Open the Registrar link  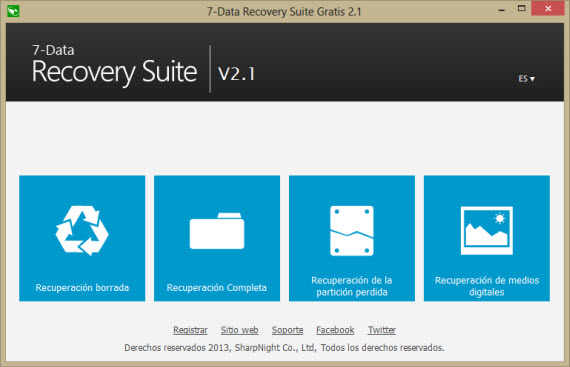point(190,330)
